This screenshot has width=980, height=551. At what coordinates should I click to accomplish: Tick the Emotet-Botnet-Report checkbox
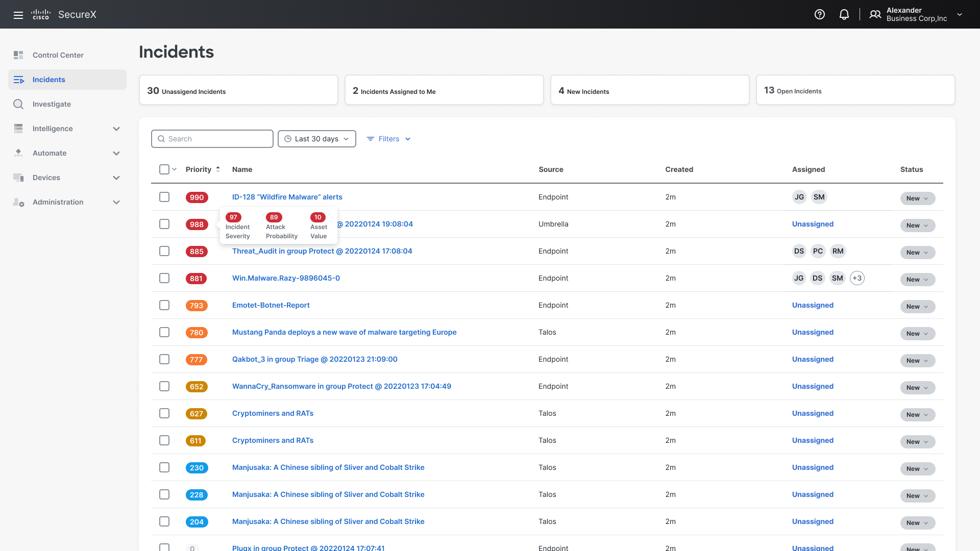(164, 305)
